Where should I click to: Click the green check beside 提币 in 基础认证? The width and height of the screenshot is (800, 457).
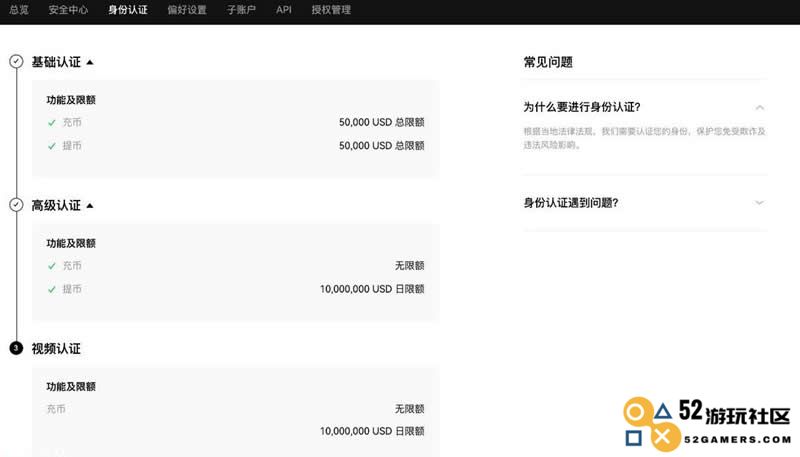(52, 146)
